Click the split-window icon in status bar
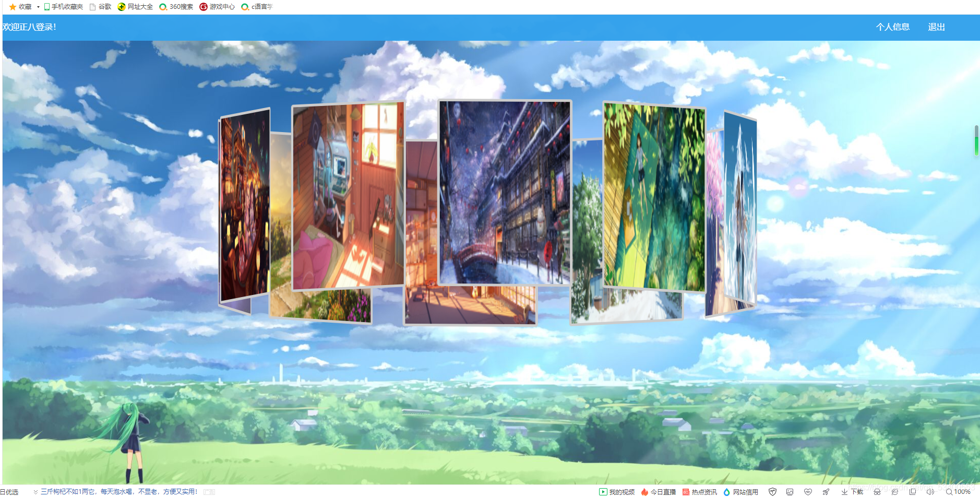This screenshot has width=980, height=497. [x=913, y=492]
